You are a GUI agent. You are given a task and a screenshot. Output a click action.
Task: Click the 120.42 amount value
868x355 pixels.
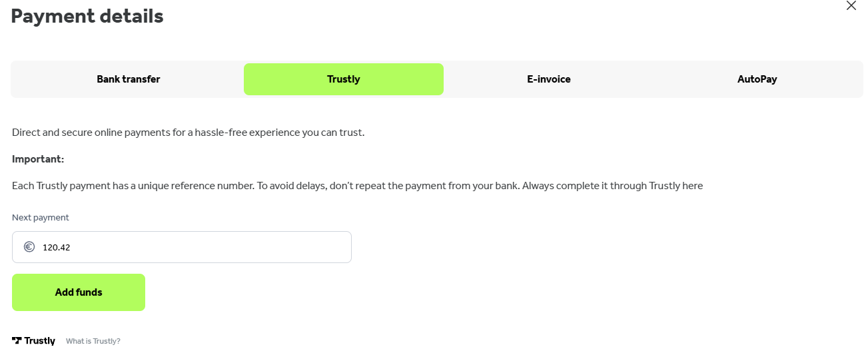(x=57, y=248)
